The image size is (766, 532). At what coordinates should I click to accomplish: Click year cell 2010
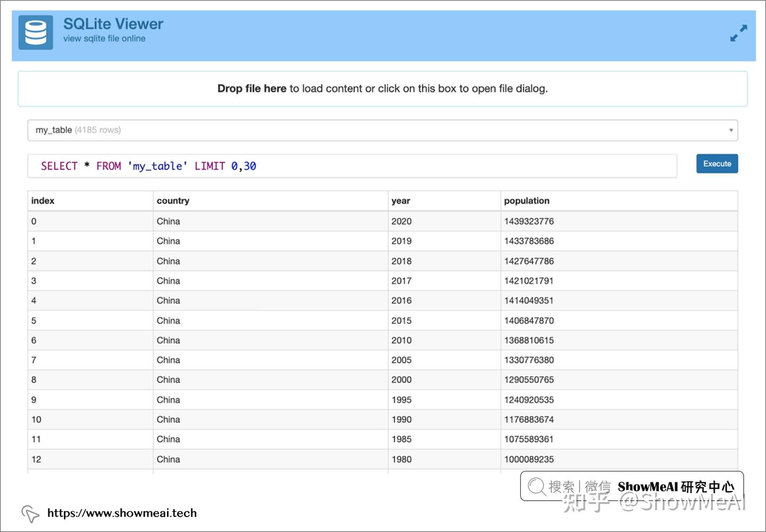click(445, 340)
